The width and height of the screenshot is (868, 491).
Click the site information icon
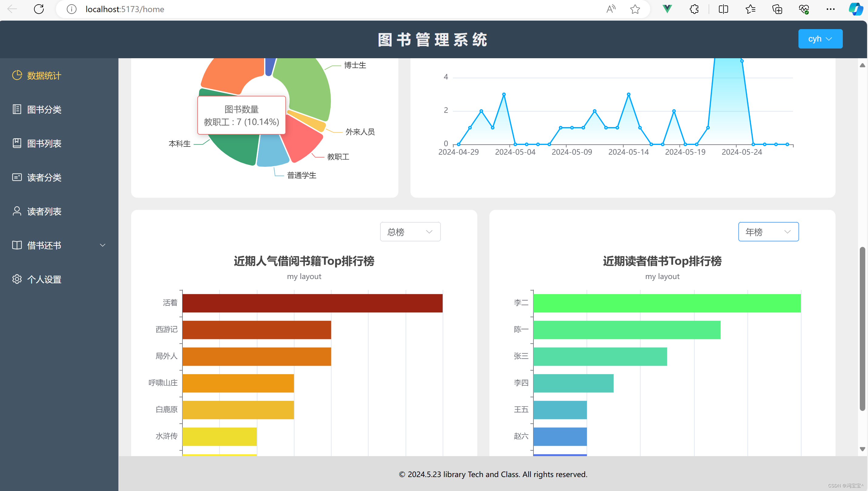coord(71,9)
